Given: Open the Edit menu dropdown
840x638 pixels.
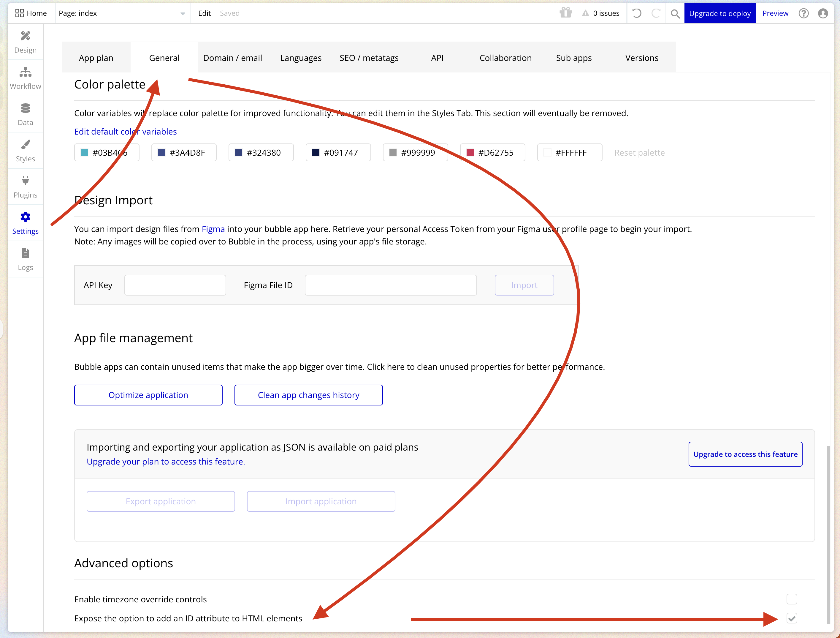Looking at the screenshot, I should [x=204, y=13].
